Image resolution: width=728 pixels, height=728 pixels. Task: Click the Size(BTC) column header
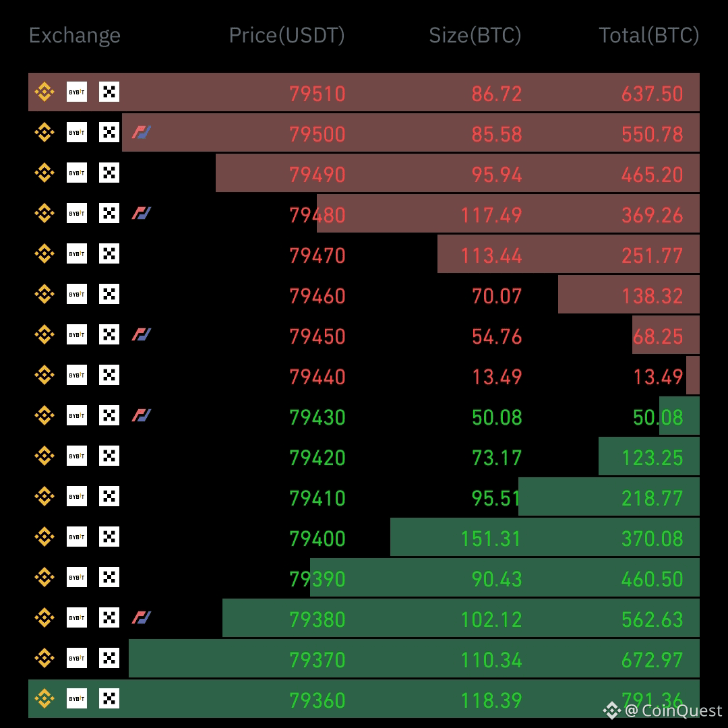[x=475, y=36]
